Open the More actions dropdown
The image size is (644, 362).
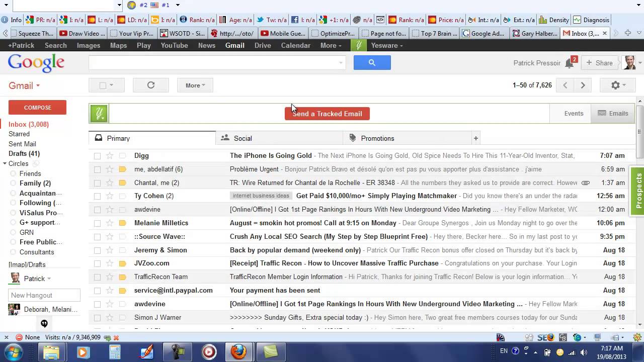(195, 85)
